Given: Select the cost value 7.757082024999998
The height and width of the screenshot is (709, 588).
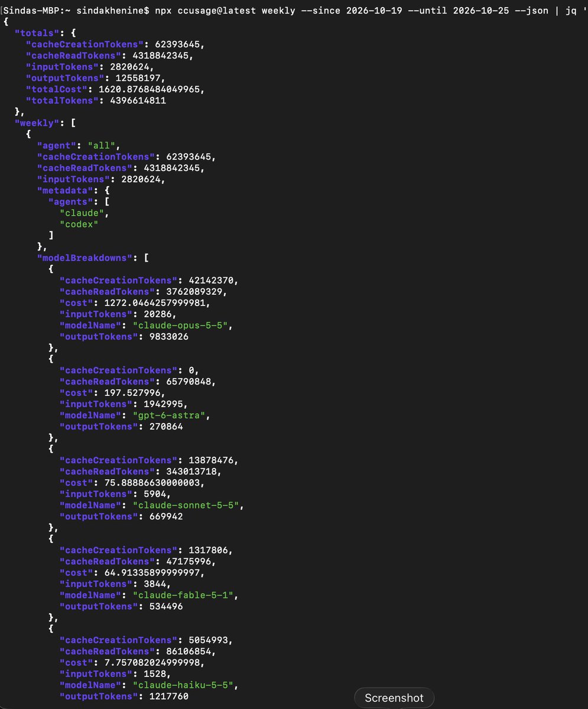Looking at the screenshot, I should [152, 662].
